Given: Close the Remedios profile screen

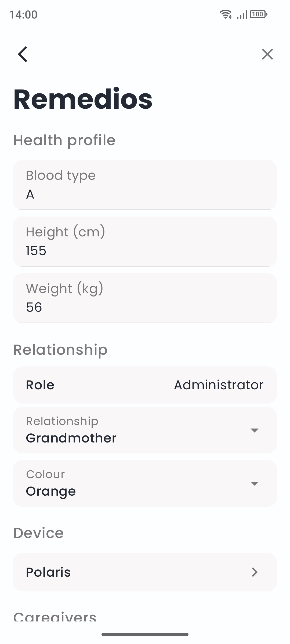Looking at the screenshot, I should (x=267, y=54).
